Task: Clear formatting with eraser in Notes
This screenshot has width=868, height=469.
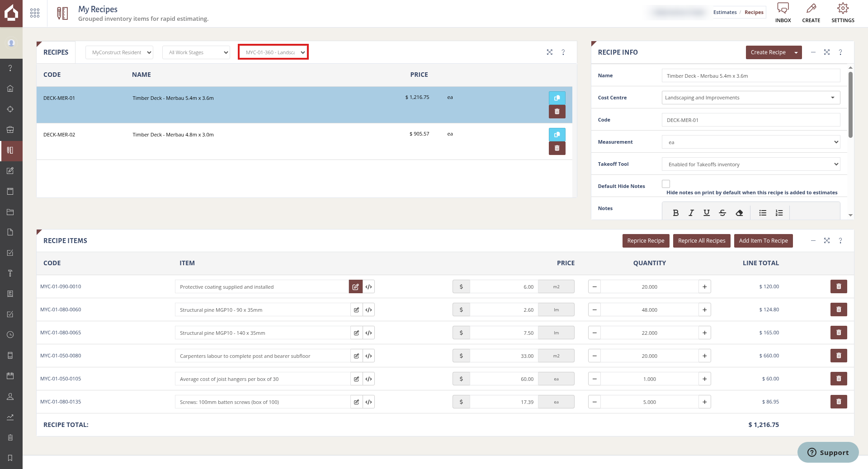Action: tap(739, 213)
